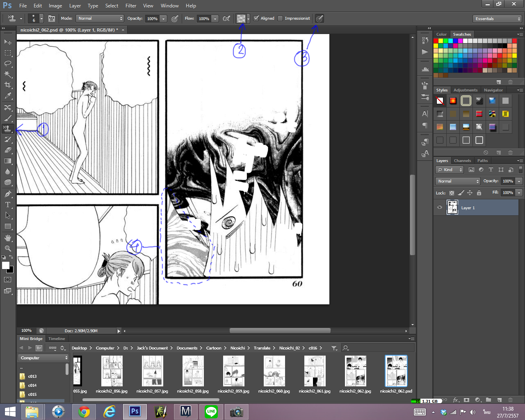
Task: Click the type layer filter icon
Action: pos(491,170)
